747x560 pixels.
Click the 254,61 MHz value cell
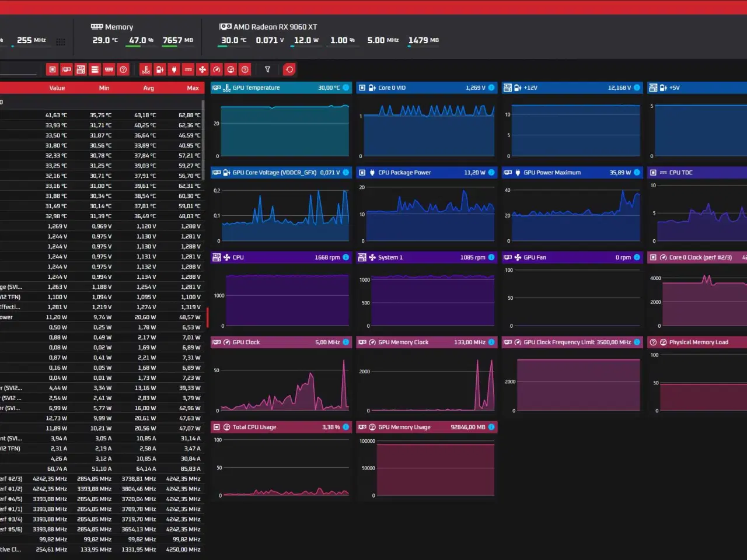pyautogui.click(x=51, y=549)
